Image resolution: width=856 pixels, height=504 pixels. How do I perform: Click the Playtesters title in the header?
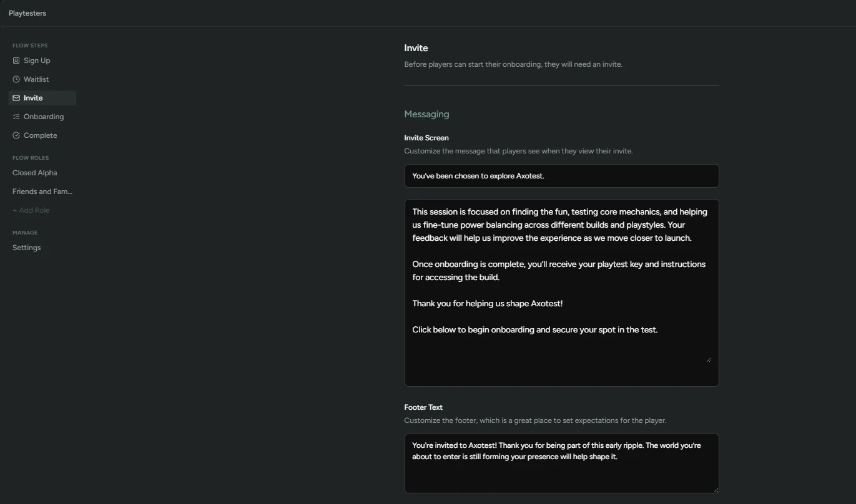click(x=27, y=12)
